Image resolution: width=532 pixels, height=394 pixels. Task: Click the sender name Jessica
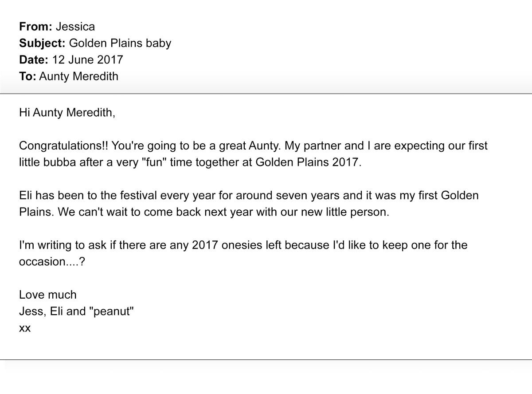click(75, 27)
